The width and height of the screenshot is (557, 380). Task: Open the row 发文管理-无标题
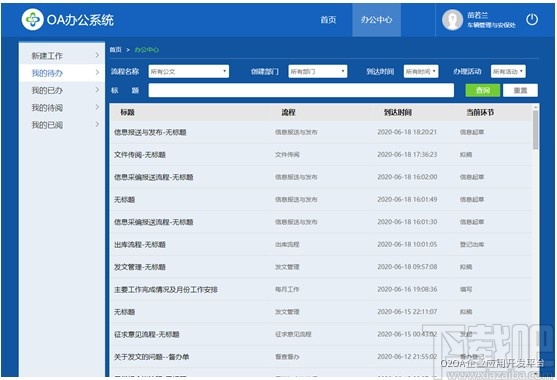coord(321,267)
